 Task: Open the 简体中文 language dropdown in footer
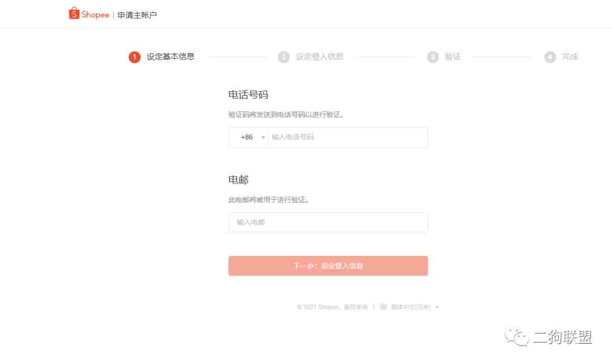point(410,307)
